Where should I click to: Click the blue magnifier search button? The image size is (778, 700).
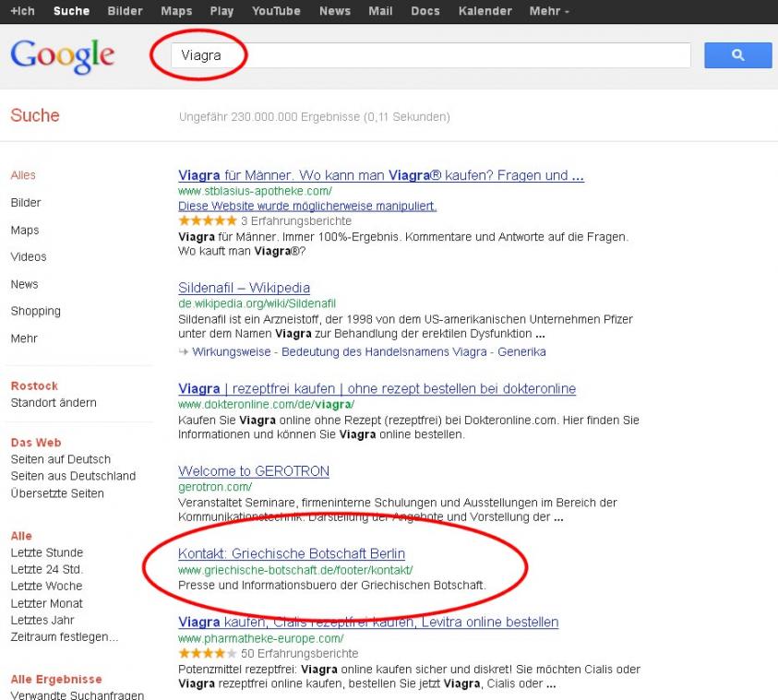(x=737, y=55)
